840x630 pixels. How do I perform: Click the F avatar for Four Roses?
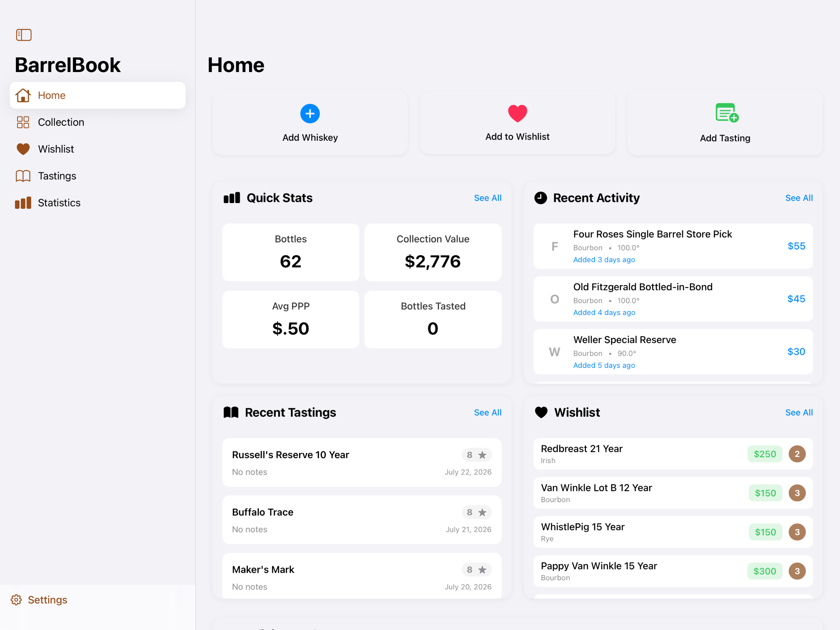555,246
